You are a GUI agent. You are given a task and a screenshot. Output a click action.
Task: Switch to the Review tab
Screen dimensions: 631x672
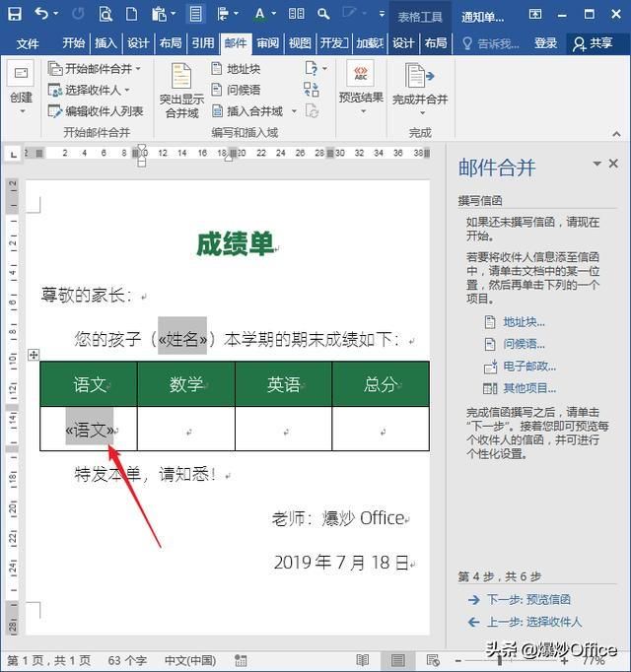pyautogui.click(x=267, y=43)
